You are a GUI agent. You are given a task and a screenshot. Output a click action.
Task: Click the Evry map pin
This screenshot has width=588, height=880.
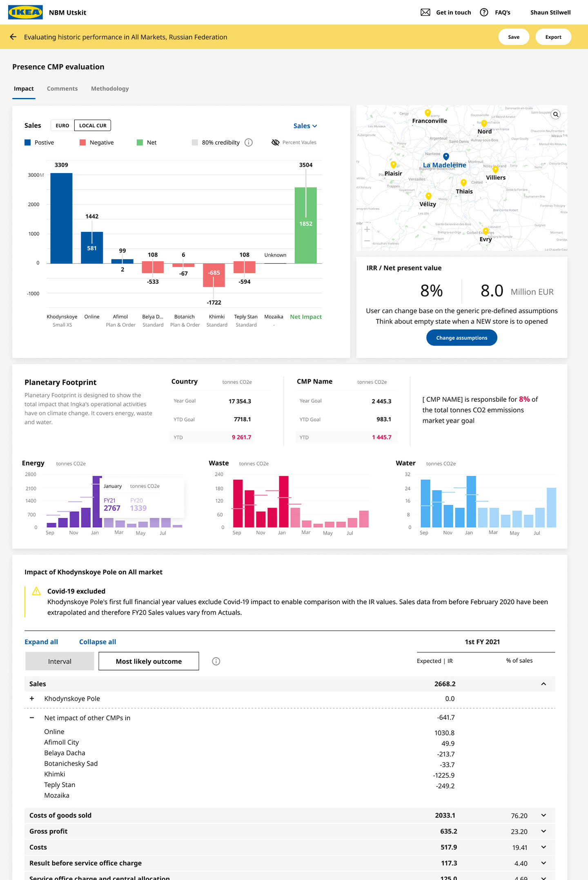(x=486, y=232)
